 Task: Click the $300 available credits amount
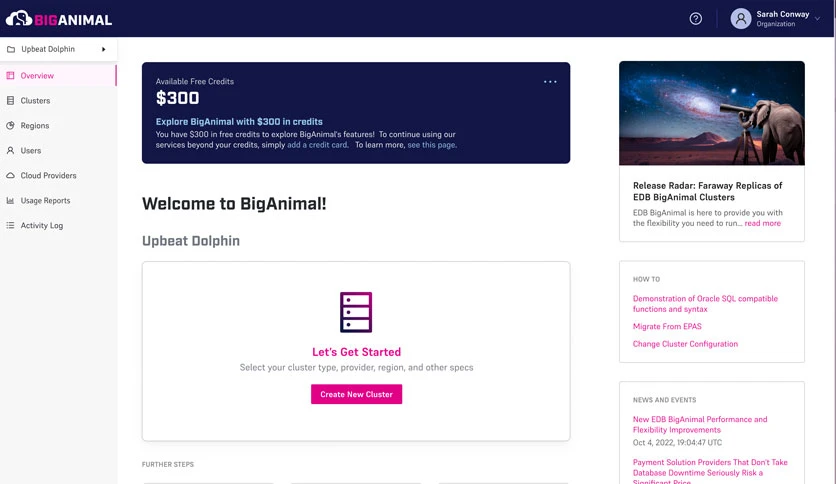[178, 98]
